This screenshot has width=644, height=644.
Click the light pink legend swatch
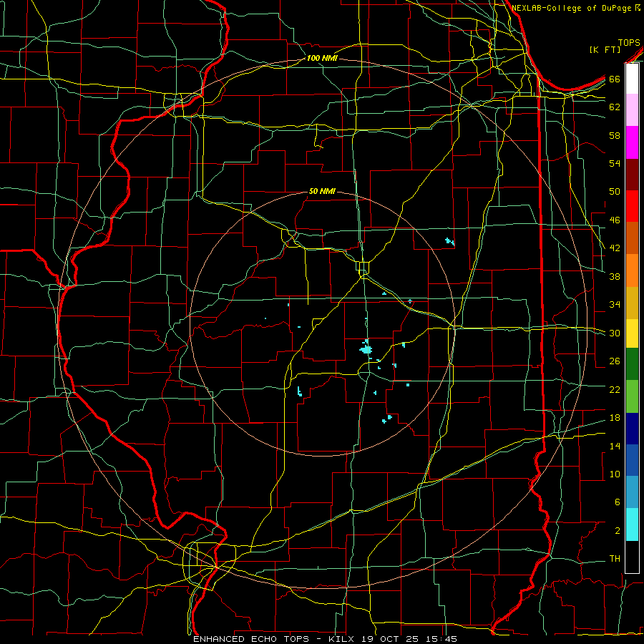pos(632,110)
